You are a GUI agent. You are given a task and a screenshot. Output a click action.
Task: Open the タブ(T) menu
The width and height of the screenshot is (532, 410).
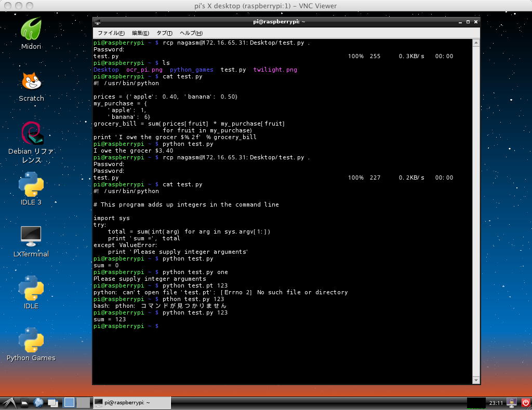(164, 33)
